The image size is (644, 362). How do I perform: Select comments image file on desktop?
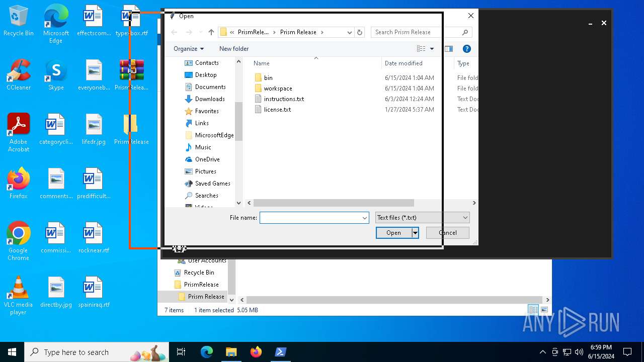(56, 184)
